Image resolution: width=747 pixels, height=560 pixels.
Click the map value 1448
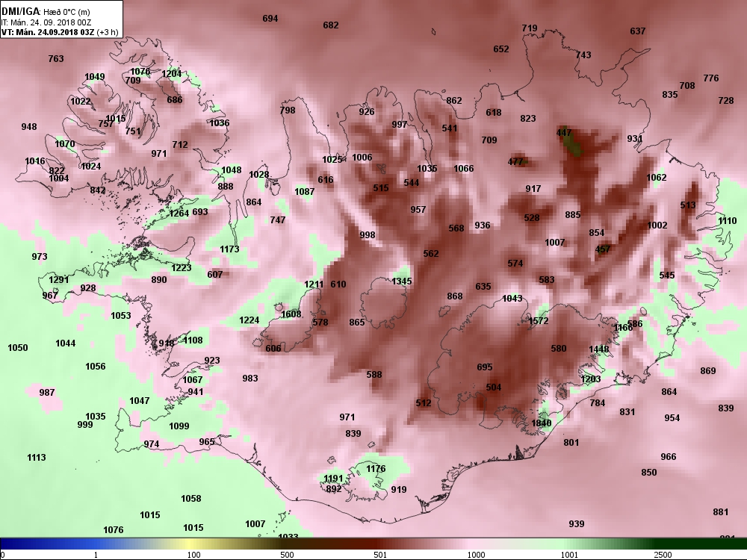point(599,349)
